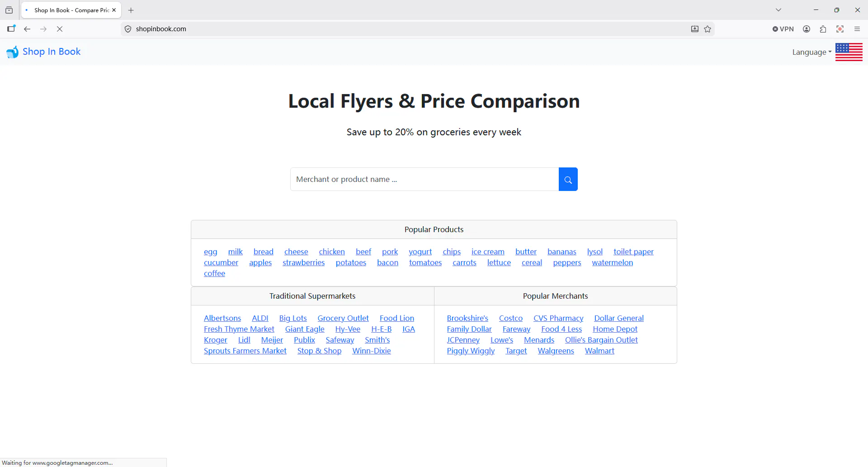
Task: Open the Dollar General link
Action: [619, 318]
